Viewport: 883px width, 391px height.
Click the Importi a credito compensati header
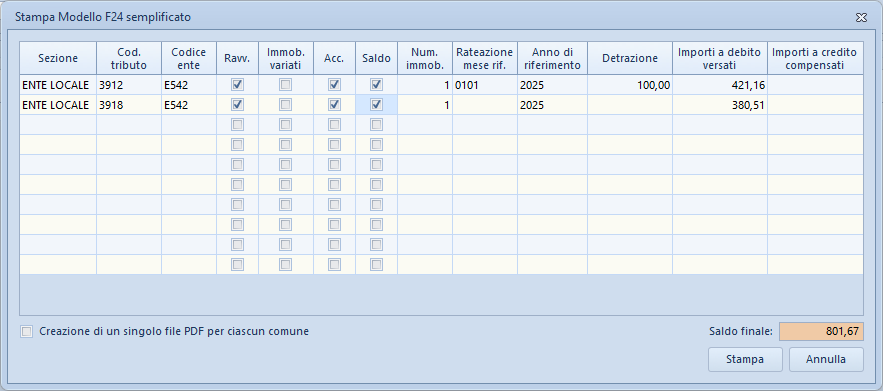(x=815, y=57)
